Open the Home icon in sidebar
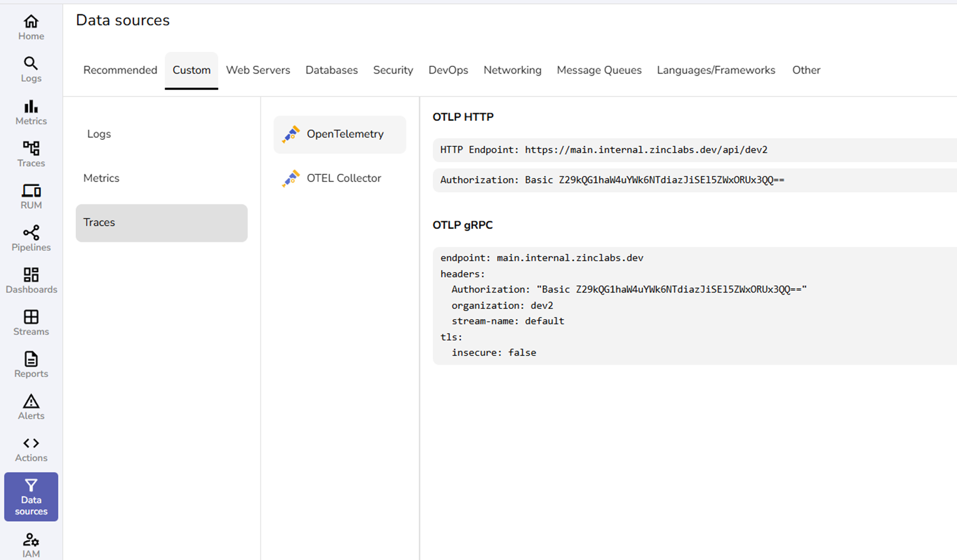 pos(31,22)
